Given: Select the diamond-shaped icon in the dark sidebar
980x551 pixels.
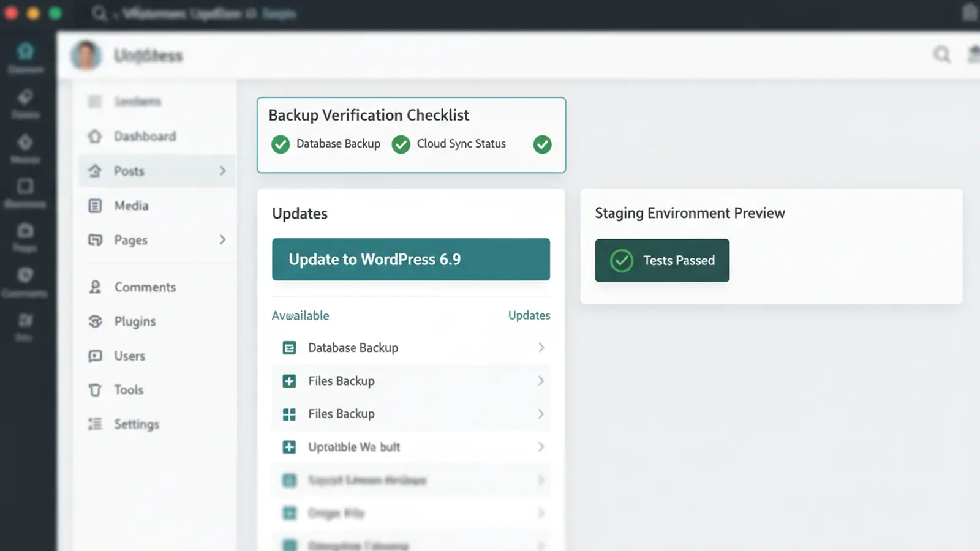Looking at the screenshot, I should pyautogui.click(x=25, y=142).
